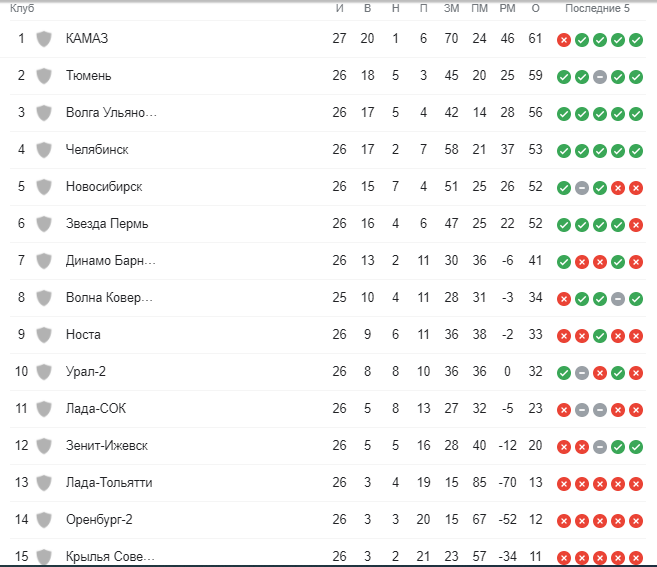Click КАМАЗ's red loss icon in last five

pyautogui.click(x=564, y=40)
